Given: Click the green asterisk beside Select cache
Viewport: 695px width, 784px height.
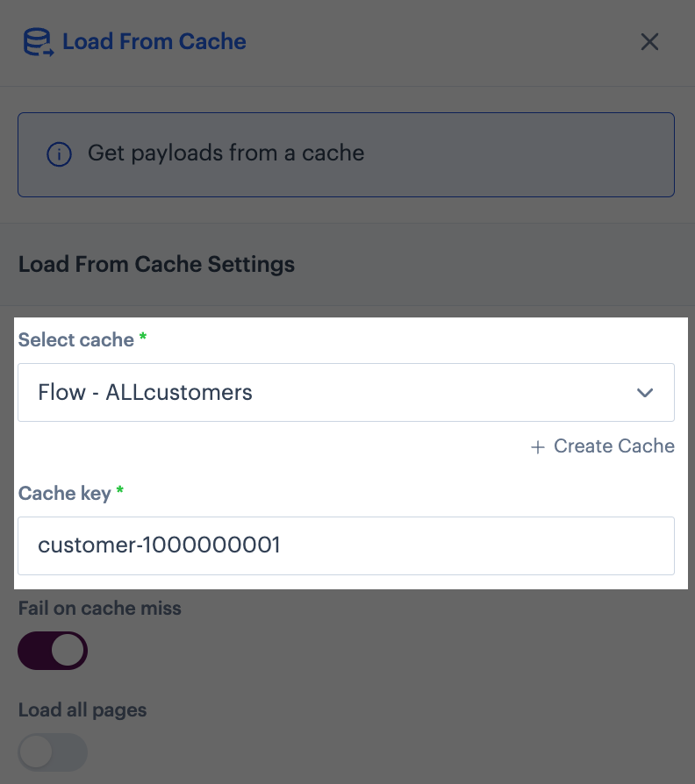Looking at the screenshot, I should (x=143, y=337).
